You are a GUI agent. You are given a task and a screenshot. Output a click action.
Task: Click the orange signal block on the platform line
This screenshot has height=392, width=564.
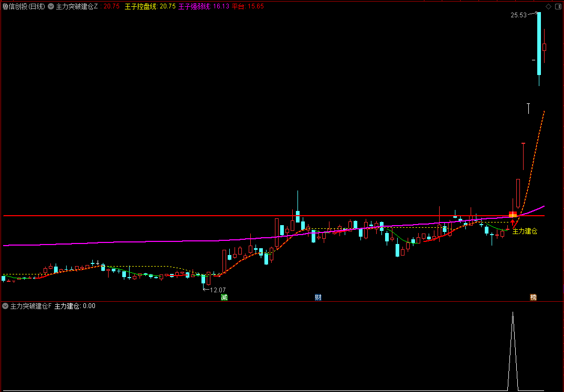[x=513, y=214]
